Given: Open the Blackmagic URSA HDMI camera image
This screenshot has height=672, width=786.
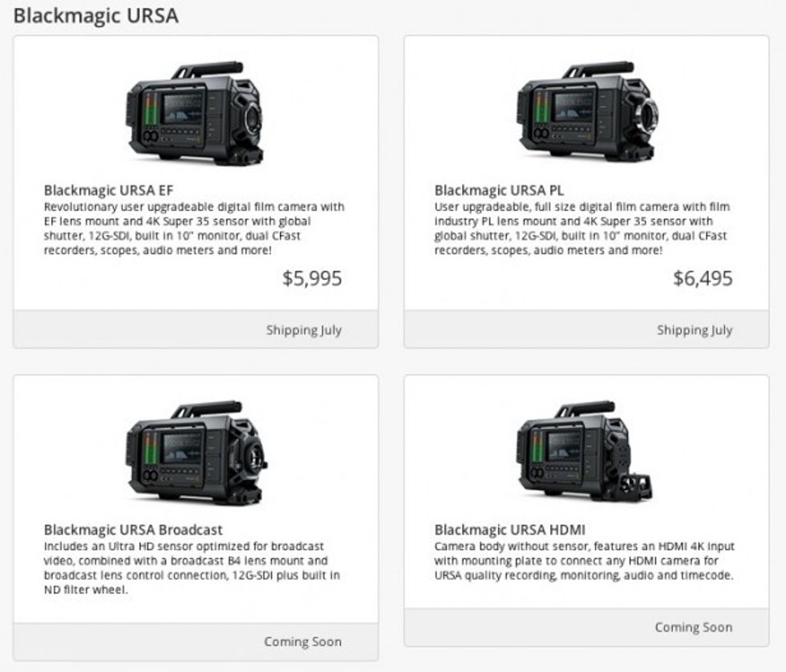Looking at the screenshot, I should pyautogui.click(x=585, y=451).
